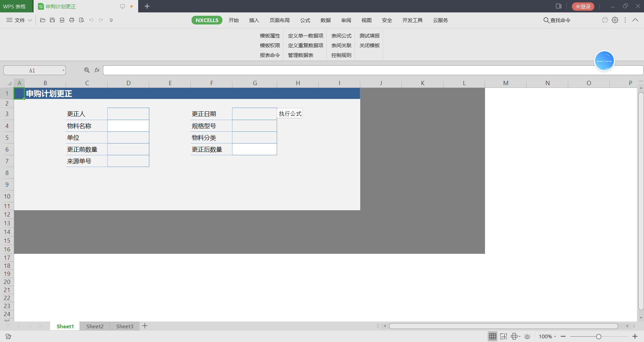Switch to the Sheet2 tab

pyautogui.click(x=95, y=326)
